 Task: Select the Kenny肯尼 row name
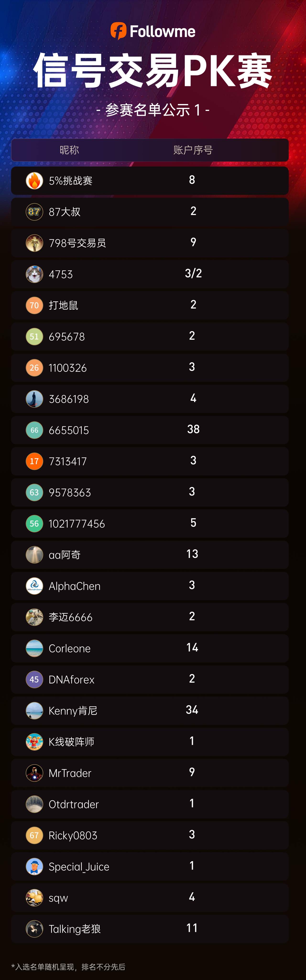click(73, 711)
